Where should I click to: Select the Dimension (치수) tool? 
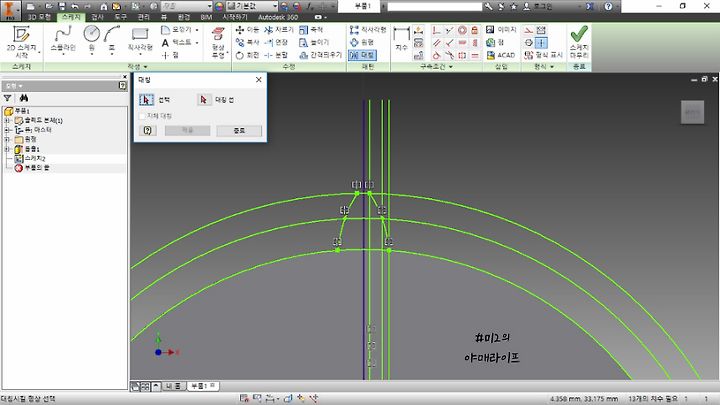[x=401, y=40]
